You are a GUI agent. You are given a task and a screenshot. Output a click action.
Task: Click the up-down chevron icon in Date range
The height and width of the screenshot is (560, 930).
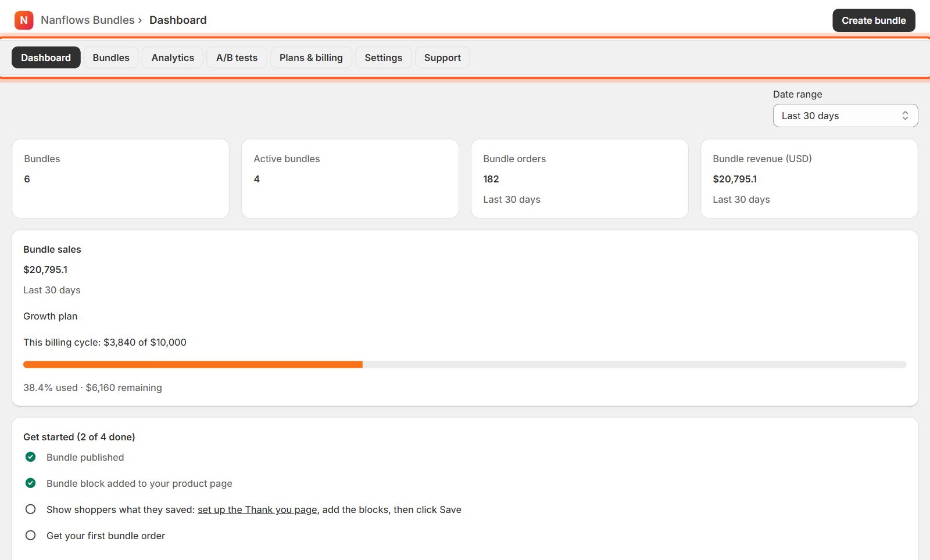(x=905, y=116)
